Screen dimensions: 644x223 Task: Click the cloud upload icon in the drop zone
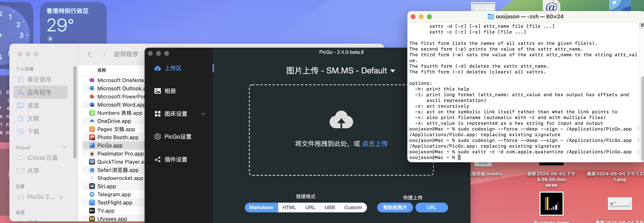coord(341,120)
